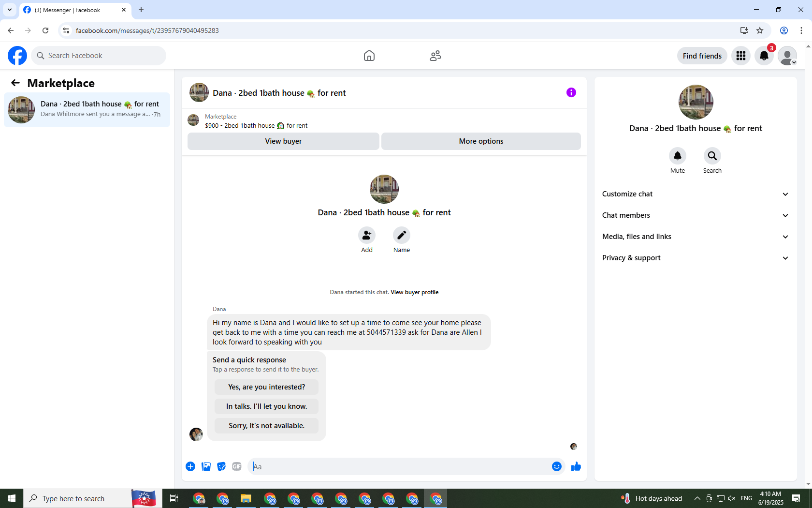Add people to the chat
The width and height of the screenshot is (812, 508).
click(x=367, y=235)
